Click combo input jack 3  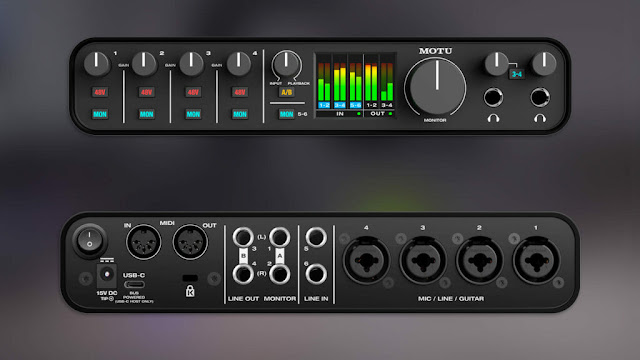[423, 261]
